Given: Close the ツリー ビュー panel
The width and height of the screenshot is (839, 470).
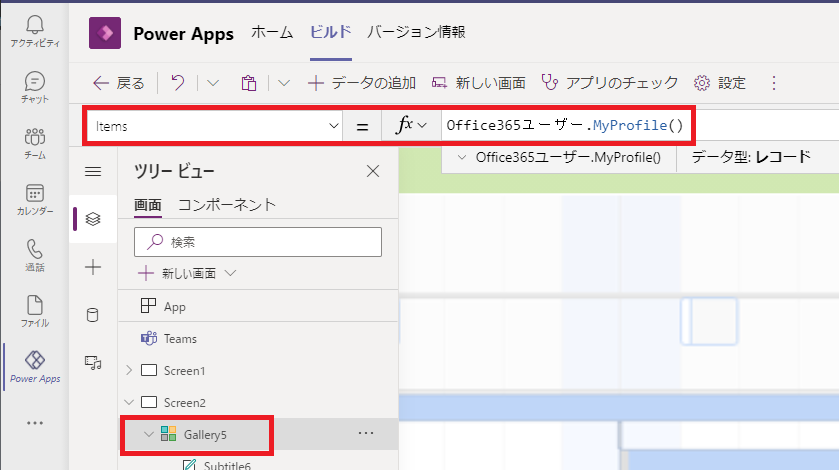Looking at the screenshot, I should [x=373, y=171].
